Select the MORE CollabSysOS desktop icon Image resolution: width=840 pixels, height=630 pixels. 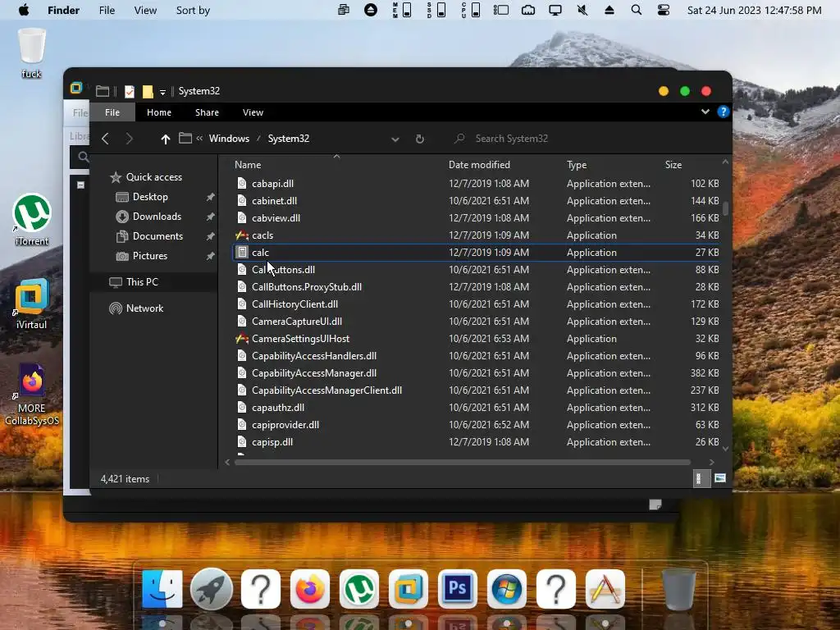(x=32, y=395)
